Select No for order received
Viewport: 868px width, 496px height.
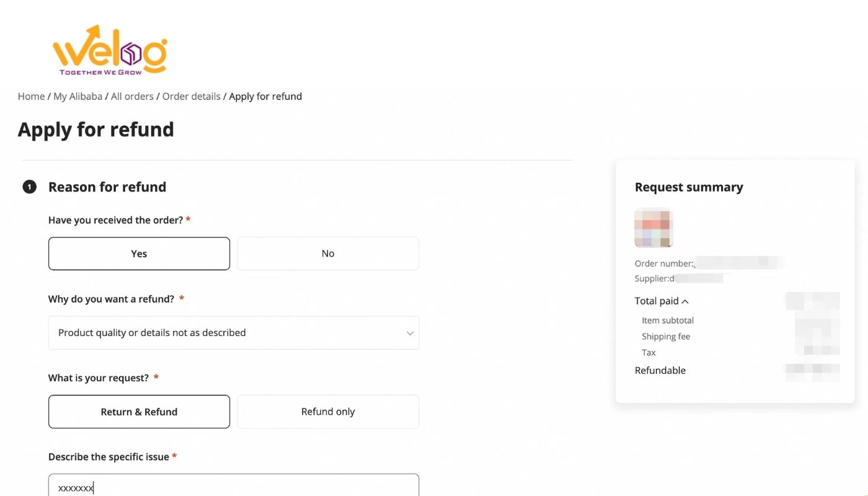[x=327, y=254]
